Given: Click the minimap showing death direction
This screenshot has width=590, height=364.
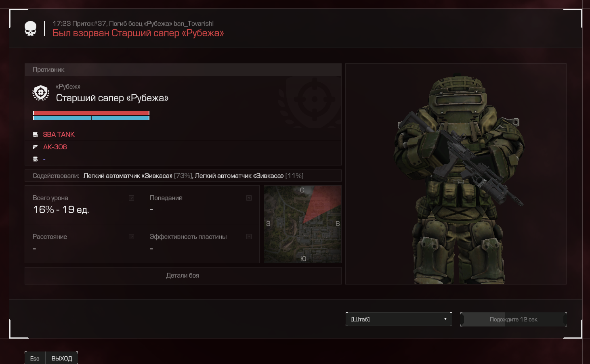Looking at the screenshot, I should click(x=302, y=224).
